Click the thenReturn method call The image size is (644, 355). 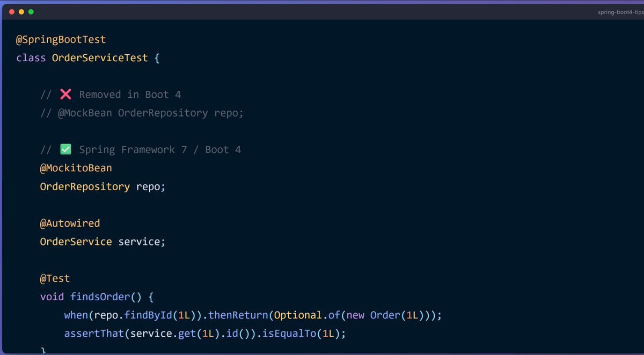(x=238, y=315)
